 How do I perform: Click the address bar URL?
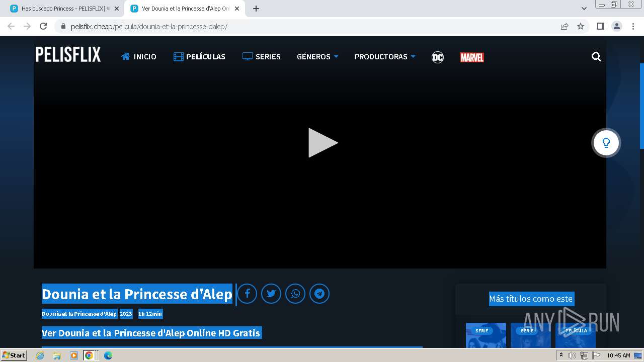point(149,27)
